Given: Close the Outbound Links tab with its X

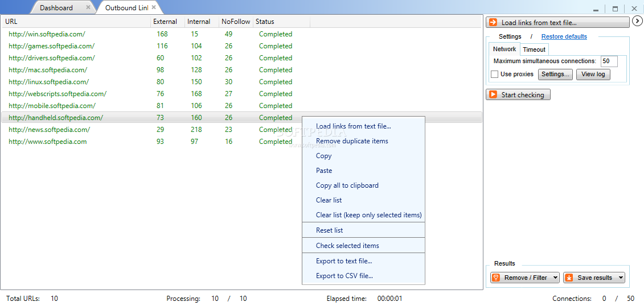Looking at the screenshot, I should click(x=154, y=7).
